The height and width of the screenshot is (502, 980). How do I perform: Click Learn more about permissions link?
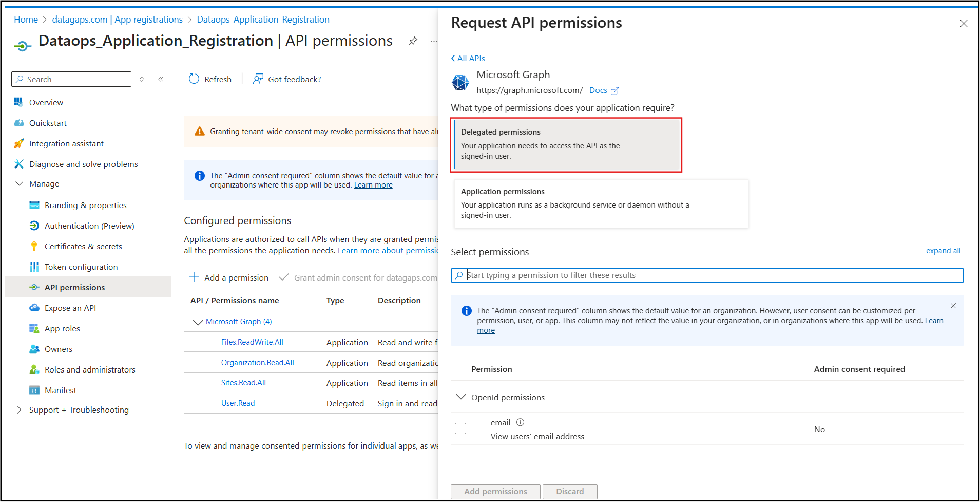(x=388, y=251)
